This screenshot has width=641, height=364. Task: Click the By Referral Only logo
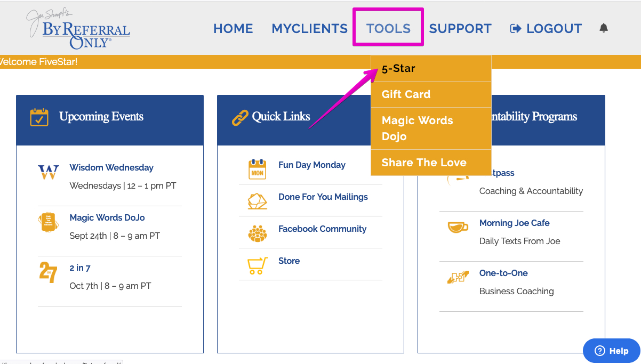coord(78,29)
